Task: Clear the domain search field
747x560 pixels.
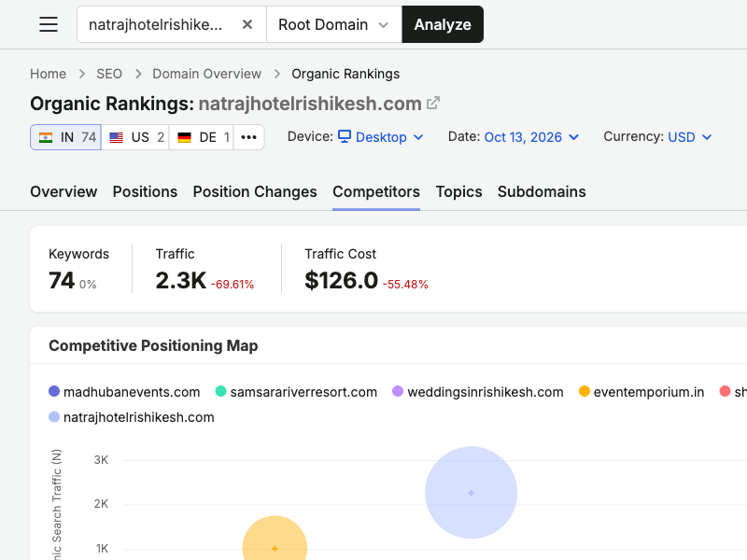Action: (x=247, y=24)
